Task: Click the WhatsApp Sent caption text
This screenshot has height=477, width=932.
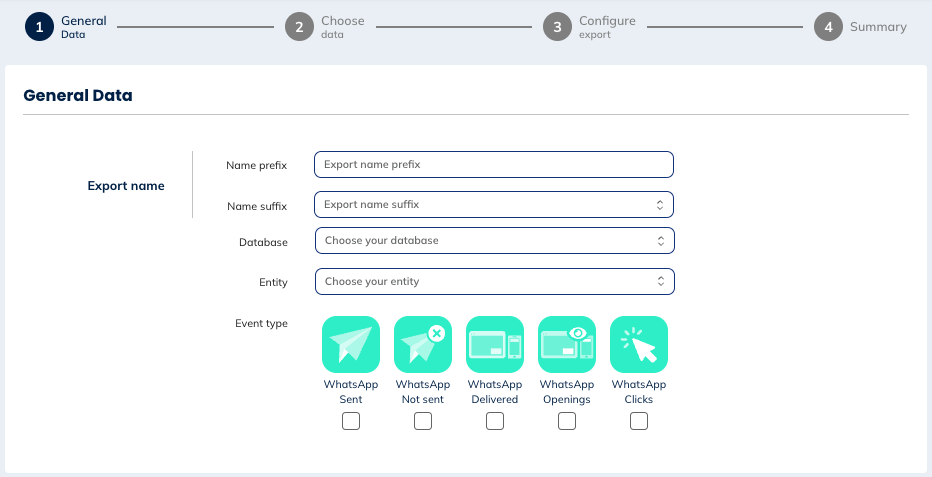Action: [x=351, y=392]
